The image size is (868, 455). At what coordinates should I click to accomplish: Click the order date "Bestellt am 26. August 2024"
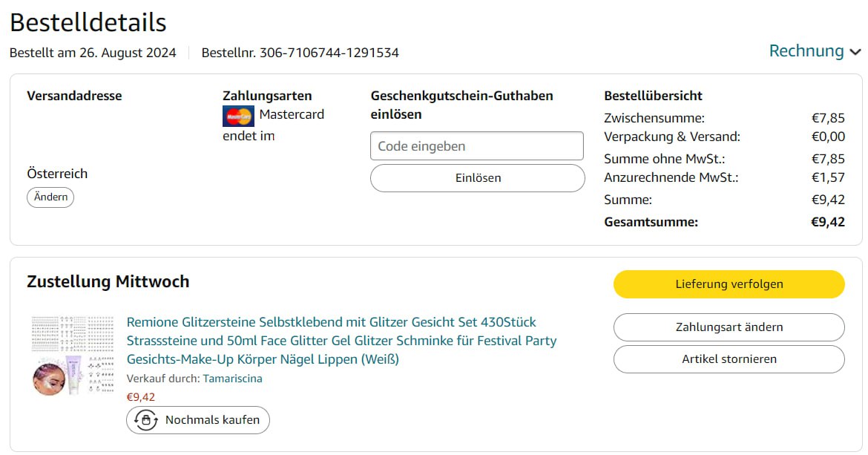point(93,53)
